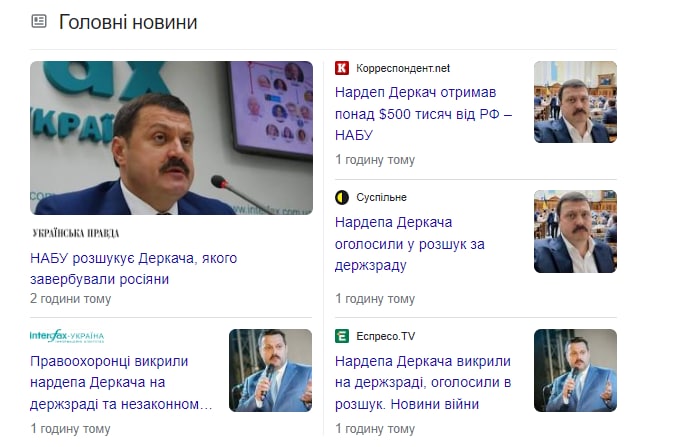Open headline Нардепа Деркача викрили на держзраді
Image resolution: width=677 pixels, height=447 pixels.
[x=423, y=383]
